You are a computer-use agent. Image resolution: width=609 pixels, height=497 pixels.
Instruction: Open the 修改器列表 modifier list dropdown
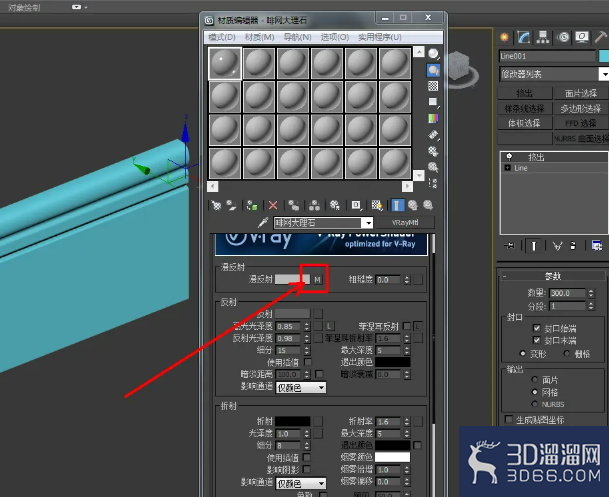pyautogui.click(x=603, y=74)
